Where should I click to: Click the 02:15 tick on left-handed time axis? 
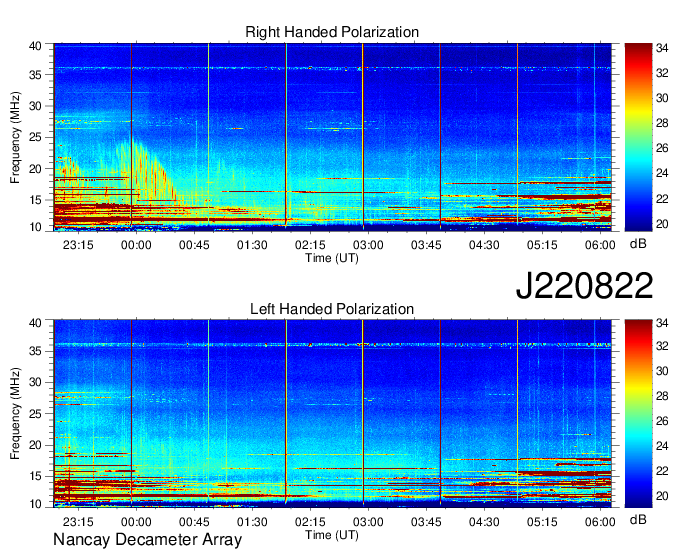(x=310, y=522)
